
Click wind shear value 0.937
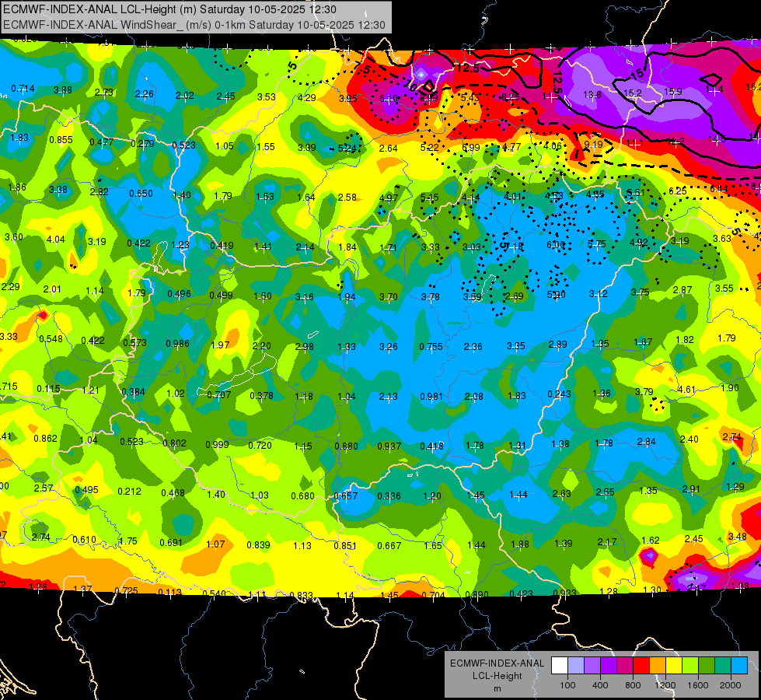point(389,446)
